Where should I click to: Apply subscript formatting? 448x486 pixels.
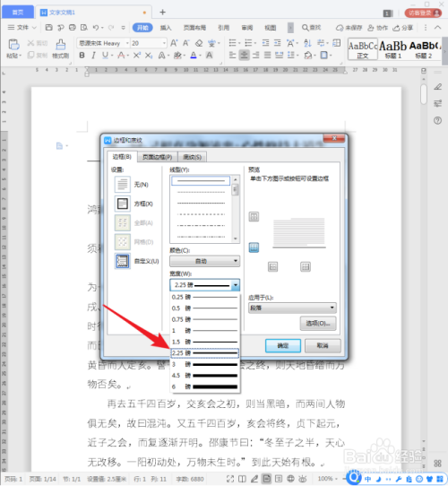coord(149,56)
